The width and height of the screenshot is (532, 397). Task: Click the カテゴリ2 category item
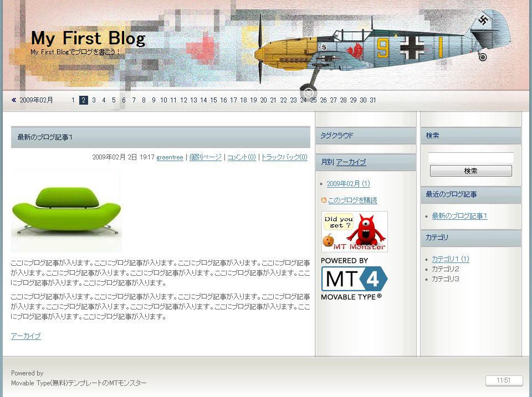(x=445, y=269)
